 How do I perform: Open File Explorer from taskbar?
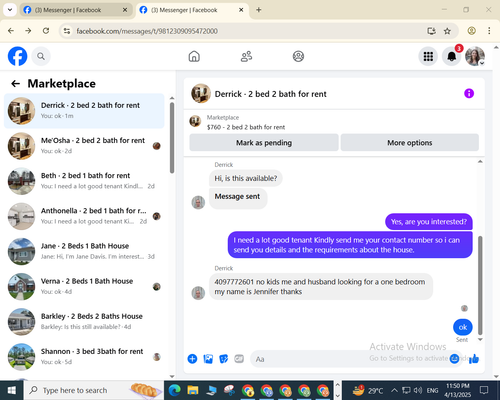[193, 390]
